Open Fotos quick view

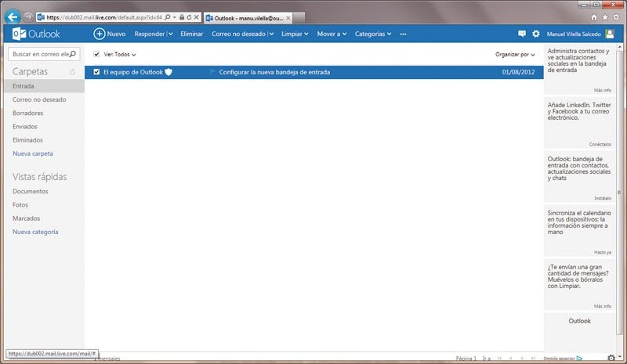coord(20,205)
